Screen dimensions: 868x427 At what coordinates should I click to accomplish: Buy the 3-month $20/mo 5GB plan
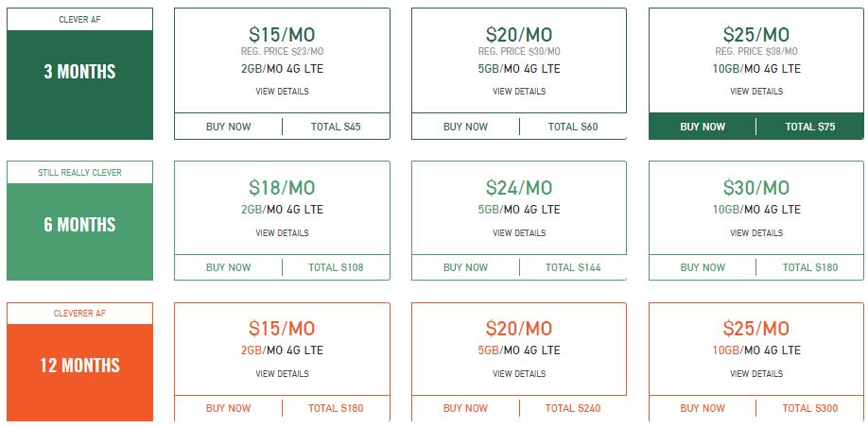465,127
